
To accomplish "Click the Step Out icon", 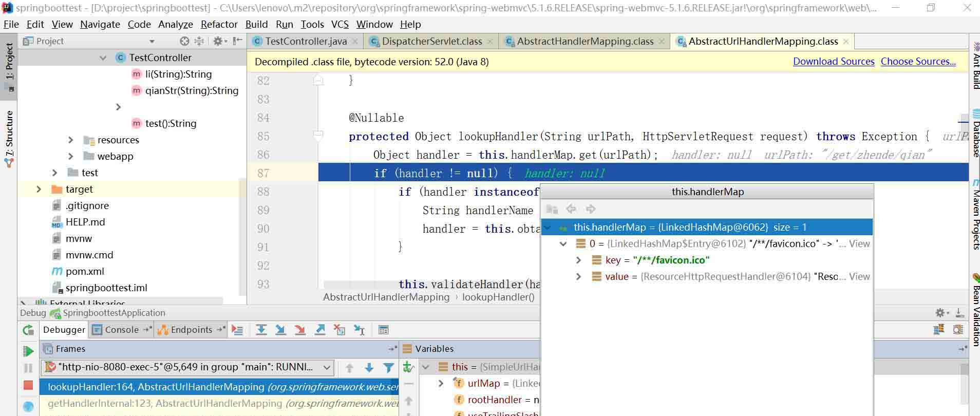I will pos(319,330).
